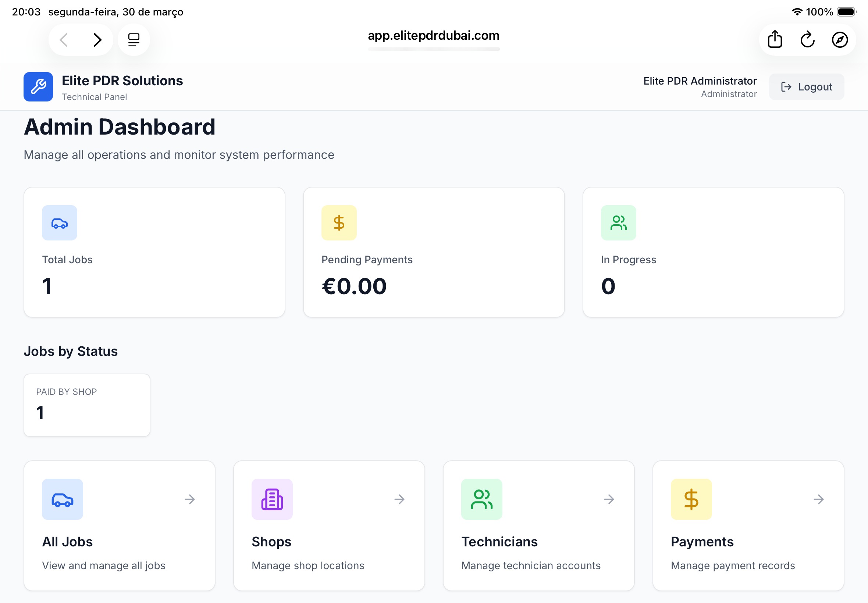Open Shops using the card arrow
This screenshot has width=868, height=603.
[x=399, y=499]
